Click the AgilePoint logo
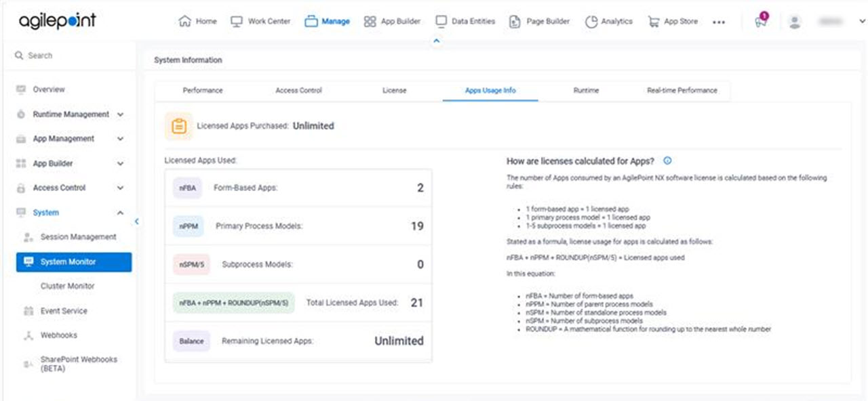The height and width of the screenshot is (401, 868). pos(58,20)
